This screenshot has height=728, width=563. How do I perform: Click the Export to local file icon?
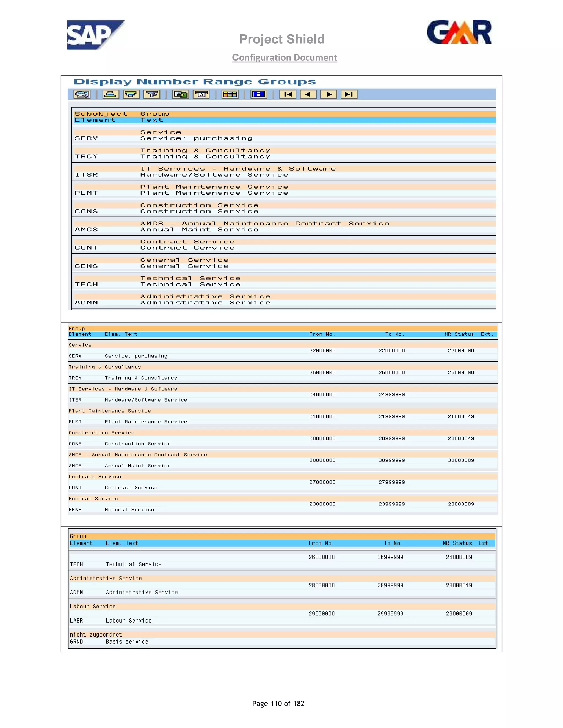[x=180, y=94]
